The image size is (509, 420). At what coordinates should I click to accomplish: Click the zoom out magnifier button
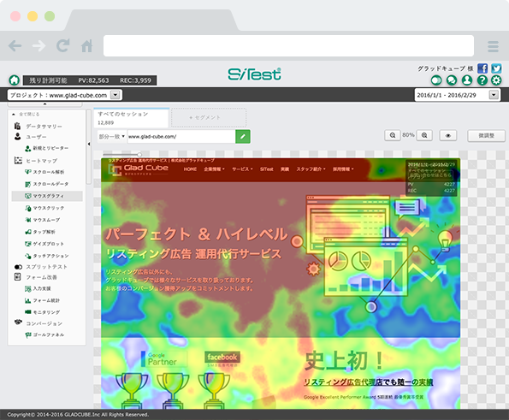(393, 135)
